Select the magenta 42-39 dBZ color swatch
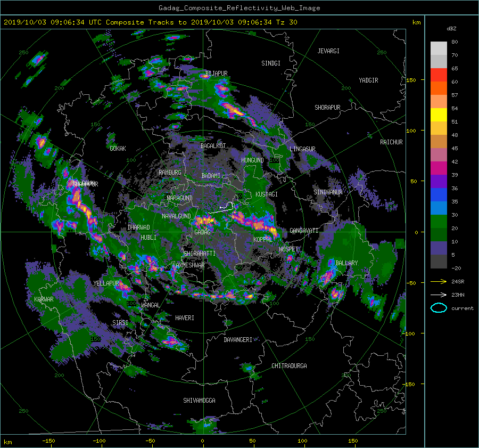 [x=439, y=168]
